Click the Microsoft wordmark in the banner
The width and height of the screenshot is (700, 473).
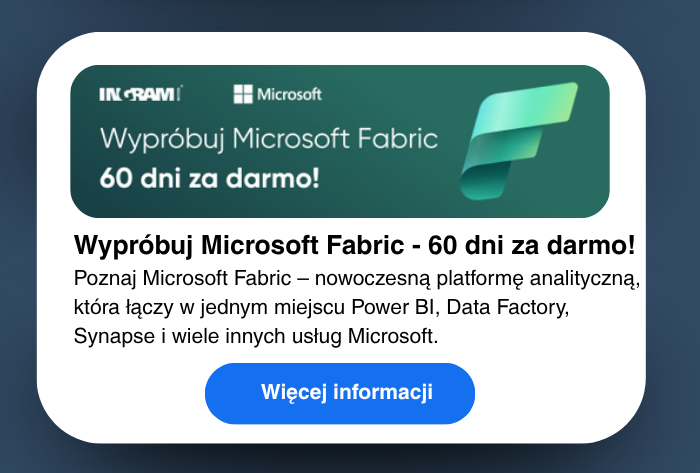click(x=290, y=94)
